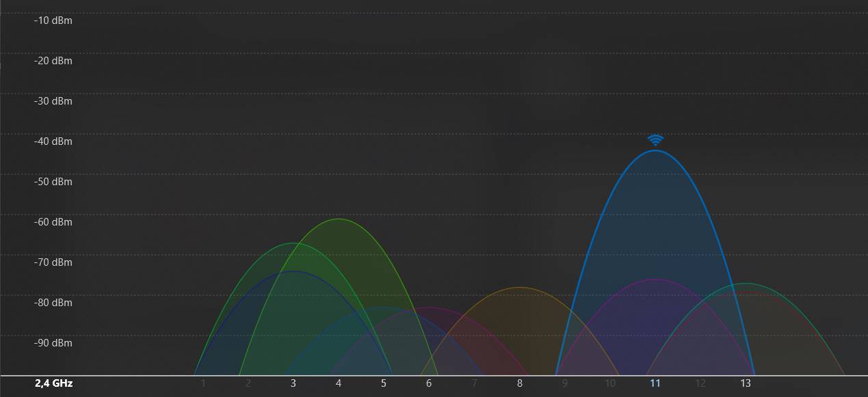Select the -90 dBm axis label
This screenshot has width=868, height=397.
pyautogui.click(x=53, y=343)
